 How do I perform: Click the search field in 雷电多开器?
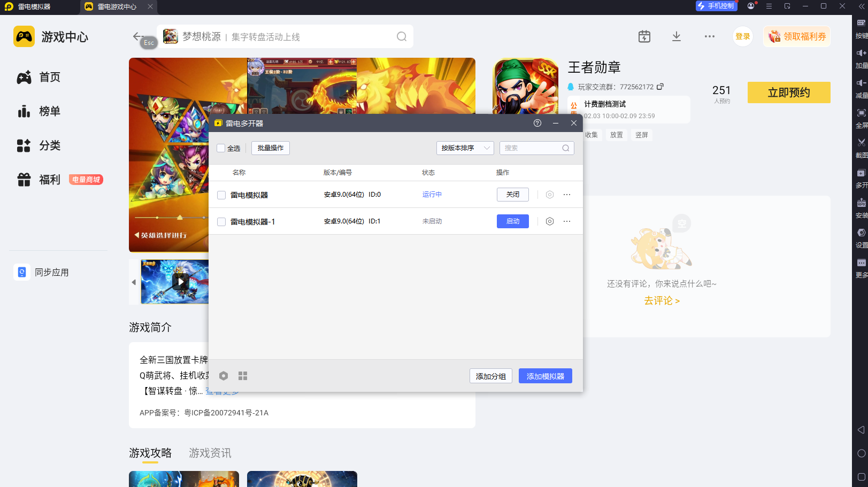click(x=537, y=148)
